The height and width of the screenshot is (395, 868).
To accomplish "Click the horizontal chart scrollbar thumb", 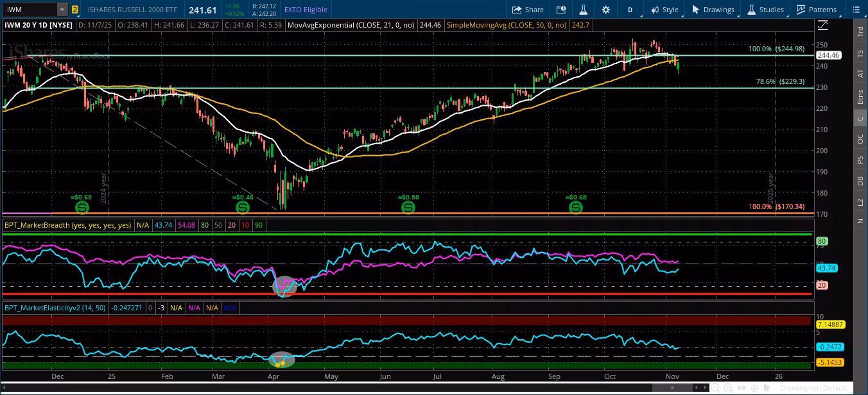I will (672, 387).
